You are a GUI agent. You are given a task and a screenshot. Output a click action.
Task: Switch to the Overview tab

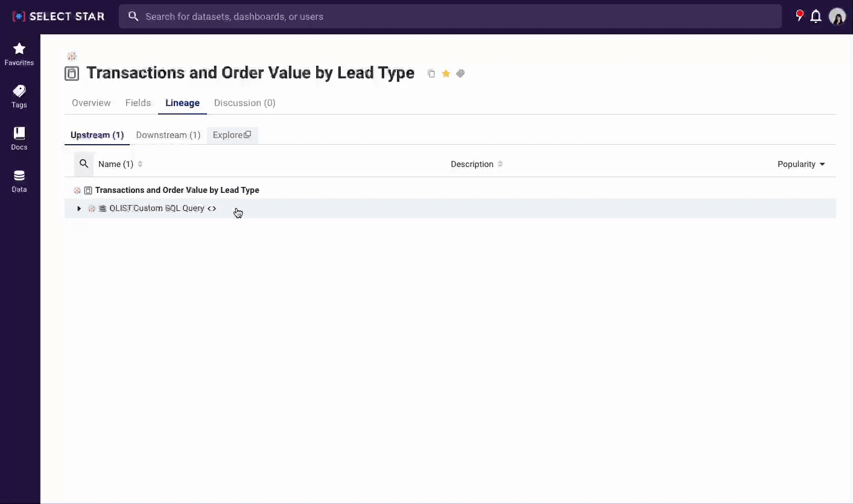pos(91,103)
